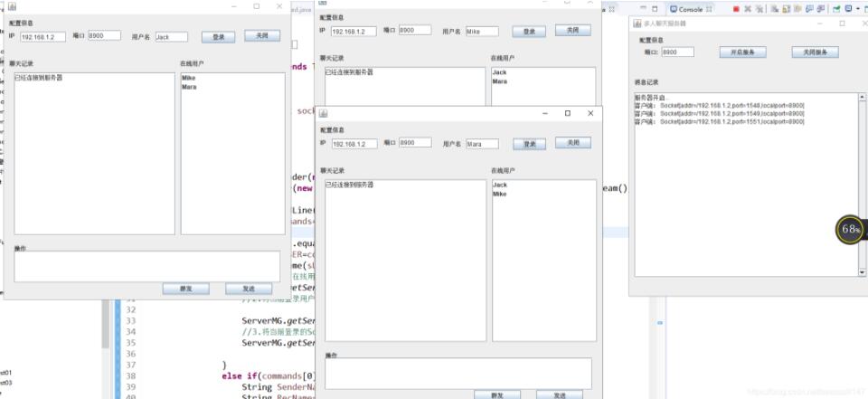Click 登录 button in Mike's window
The width and height of the screenshot is (868, 399).
pos(529,32)
